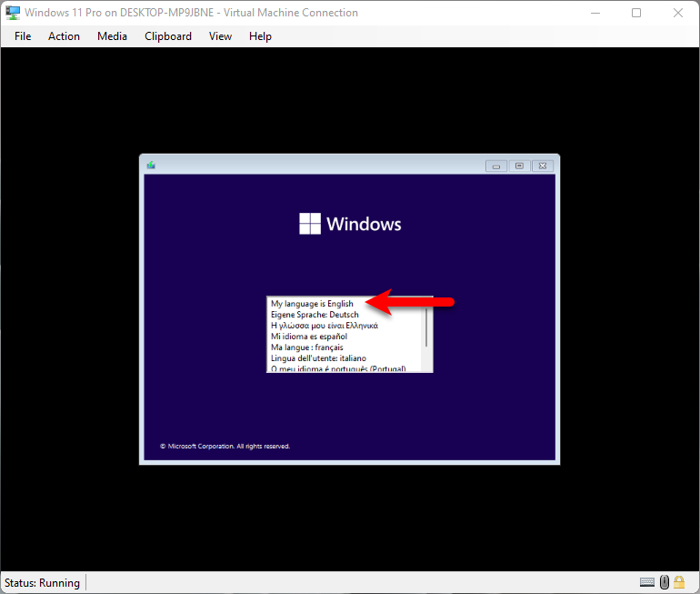Click the keyboard icon in status bar

(x=647, y=582)
